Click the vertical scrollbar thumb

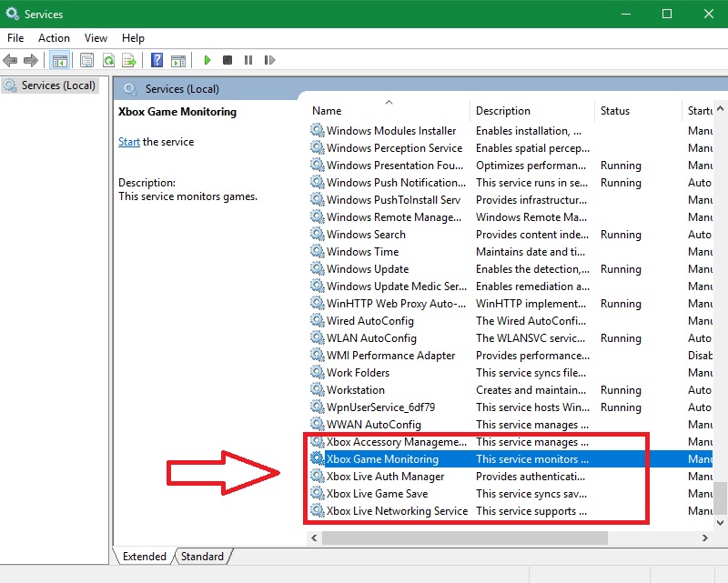(720, 498)
